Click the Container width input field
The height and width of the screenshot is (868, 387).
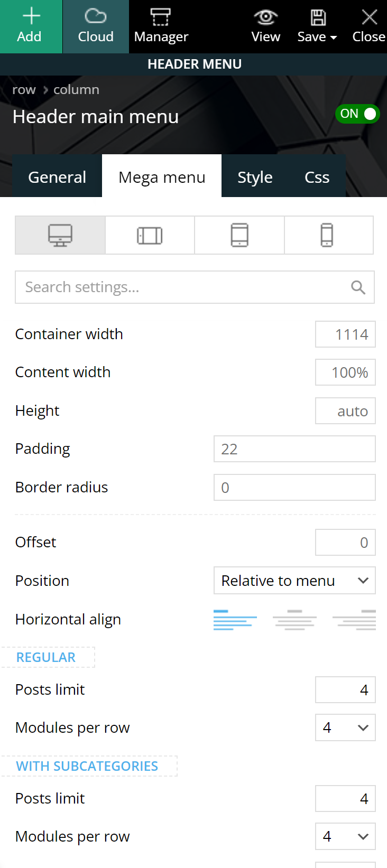tap(345, 334)
